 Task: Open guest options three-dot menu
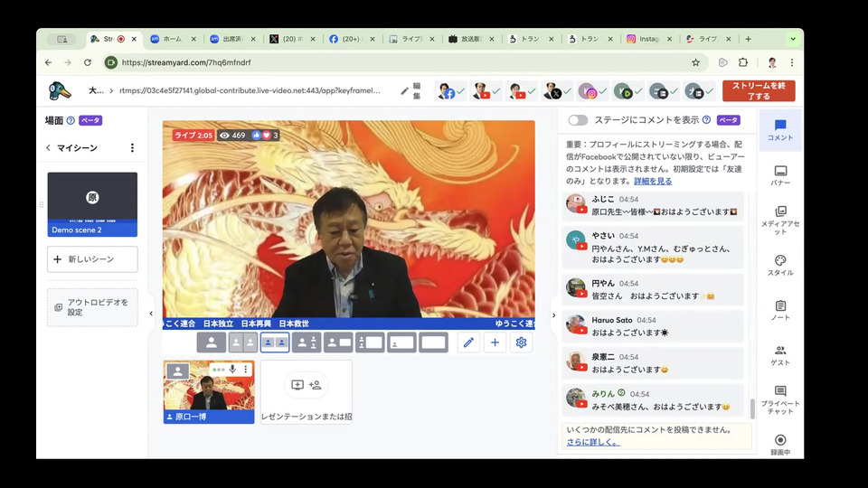click(246, 369)
